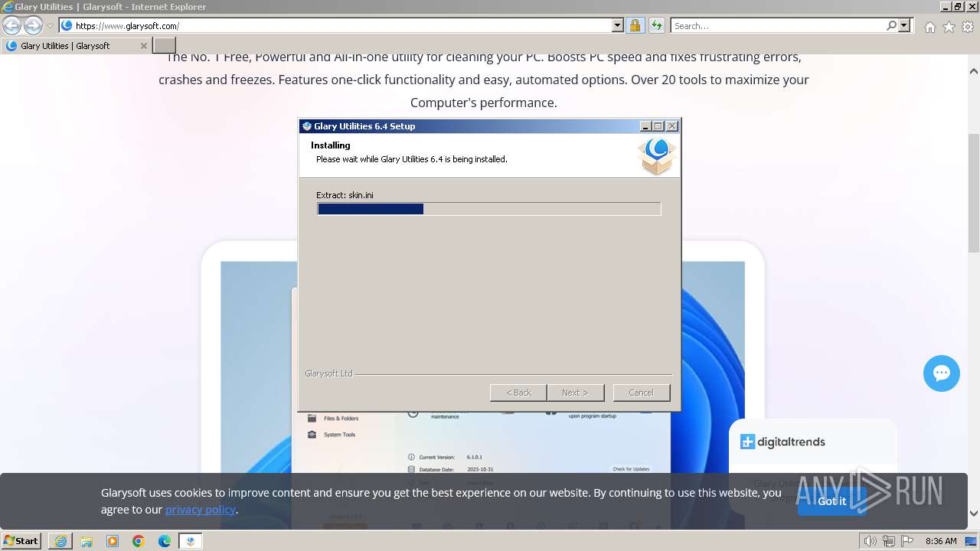The height and width of the screenshot is (551, 980).
Task: Open Favorites star icon
Action: pyautogui.click(x=949, y=27)
